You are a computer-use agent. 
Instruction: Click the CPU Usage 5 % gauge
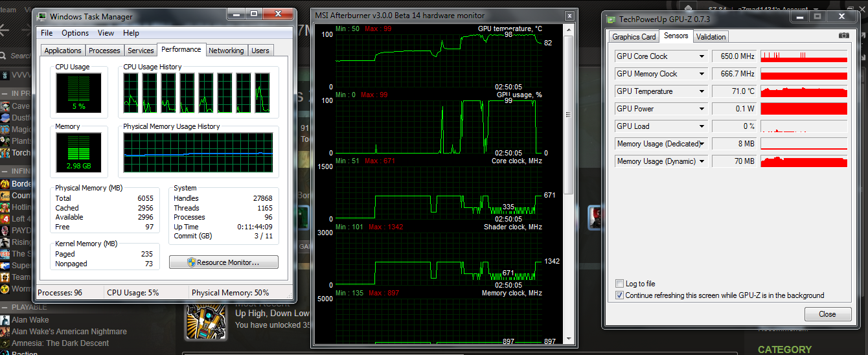coord(78,92)
